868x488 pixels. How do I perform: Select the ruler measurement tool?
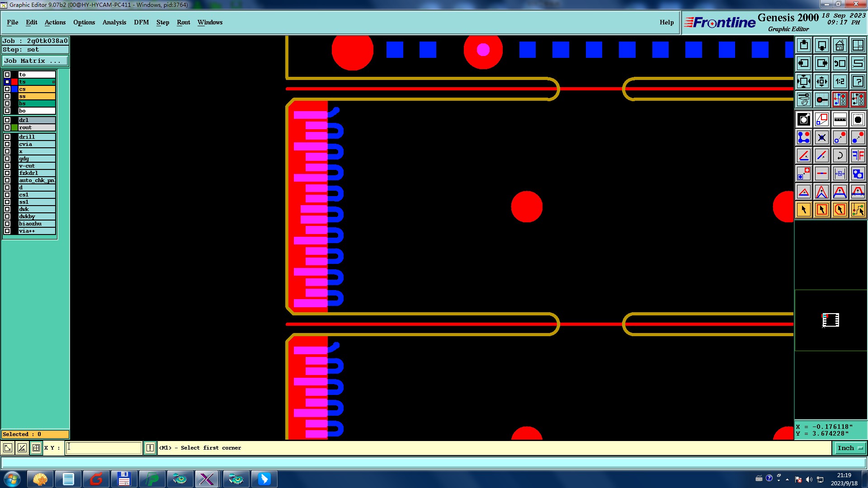coord(840,119)
